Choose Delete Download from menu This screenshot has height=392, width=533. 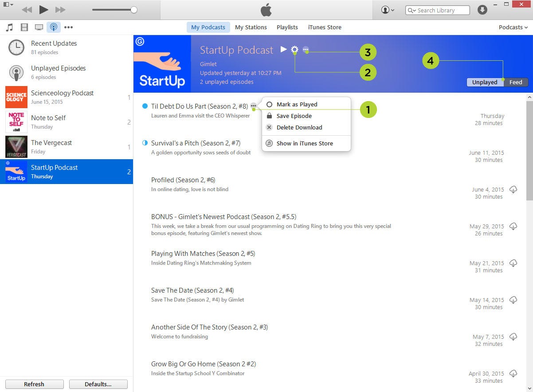coord(306,128)
